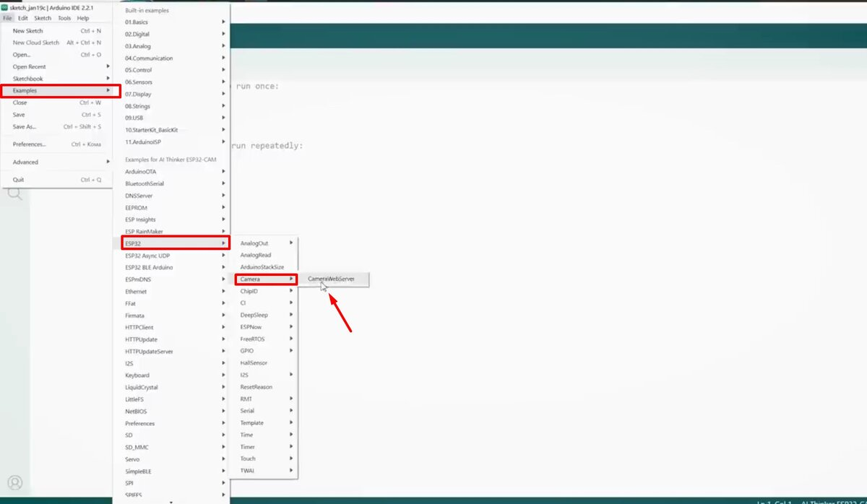
Task: Open the Help menu
Action: 83,18
